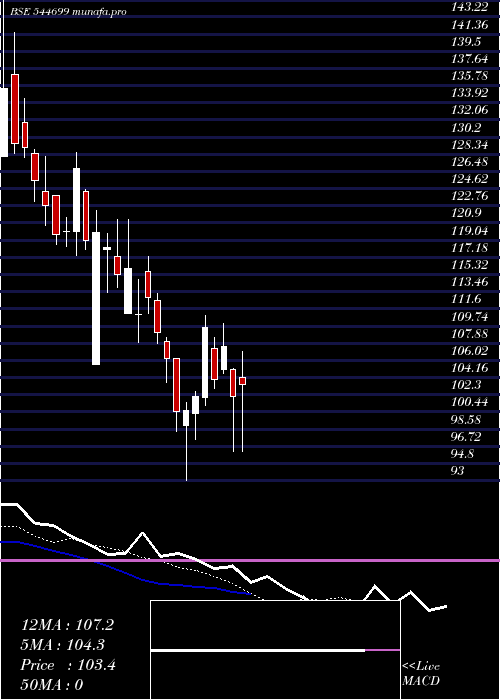500x700 pixels.
Task: Click the '5MA : 104.3' readout
Action: (63, 645)
